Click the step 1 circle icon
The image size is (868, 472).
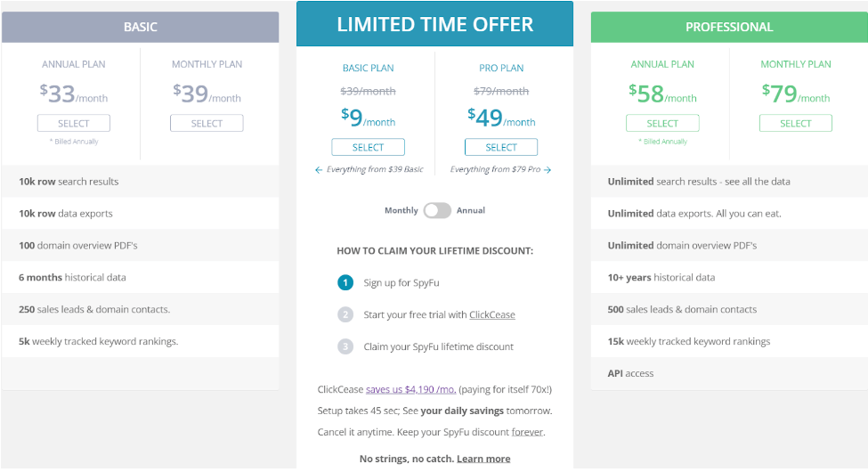click(345, 283)
